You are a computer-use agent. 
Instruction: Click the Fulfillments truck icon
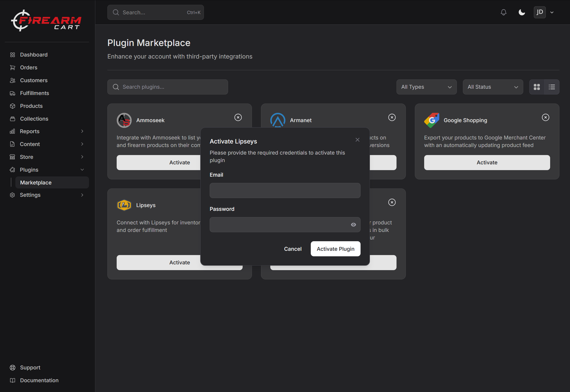coord(13,93)
